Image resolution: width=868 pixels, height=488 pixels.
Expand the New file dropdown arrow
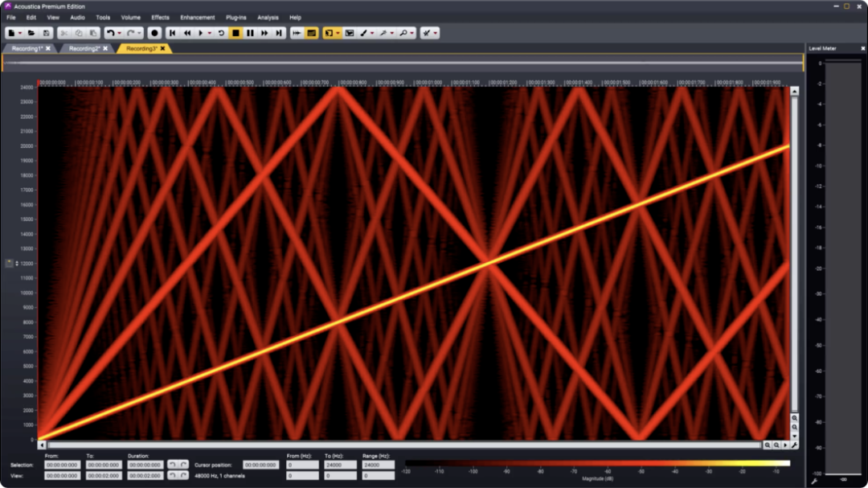pyautogui.click(x=20, y=33)
